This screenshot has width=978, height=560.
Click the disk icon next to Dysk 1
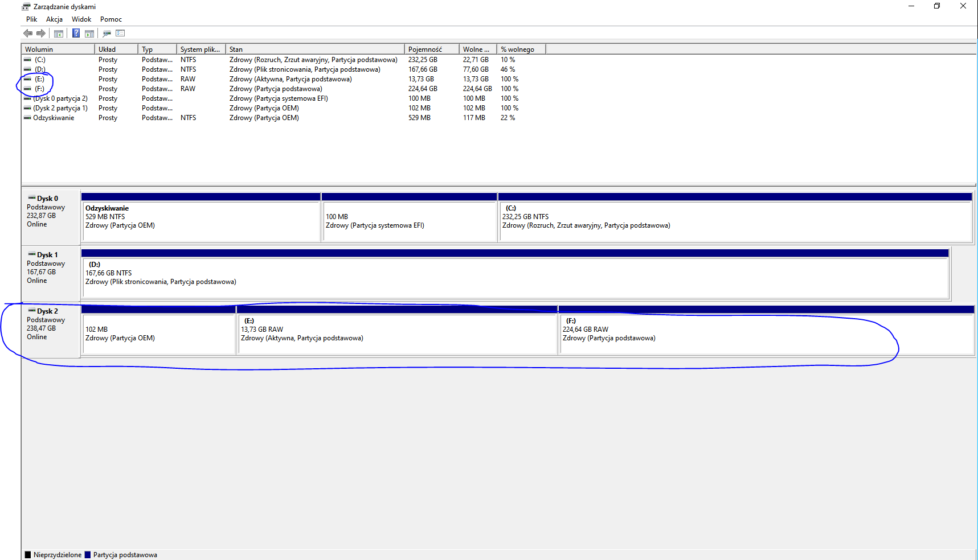tap(32, 254)
